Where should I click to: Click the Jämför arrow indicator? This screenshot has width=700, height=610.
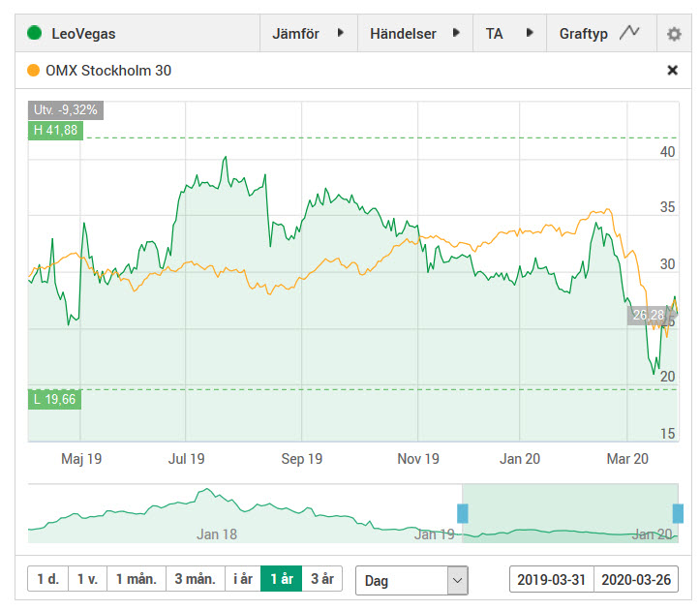tap(341, 33)
